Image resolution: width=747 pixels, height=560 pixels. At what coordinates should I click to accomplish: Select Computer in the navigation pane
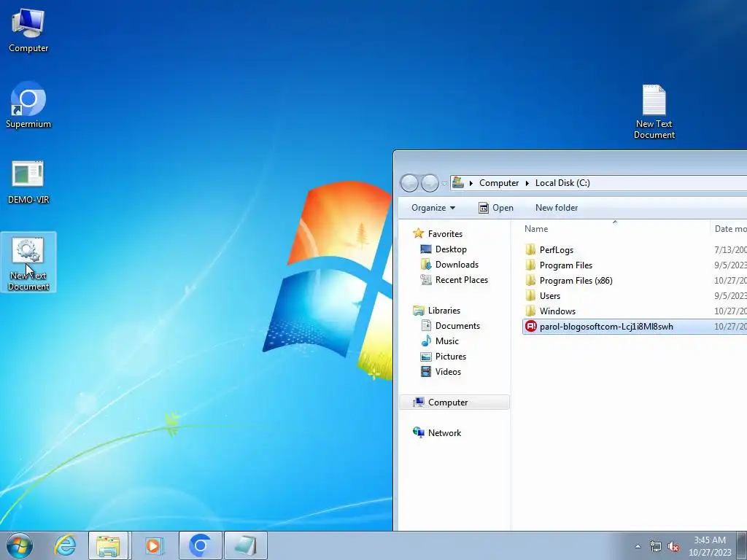(454, 402)
